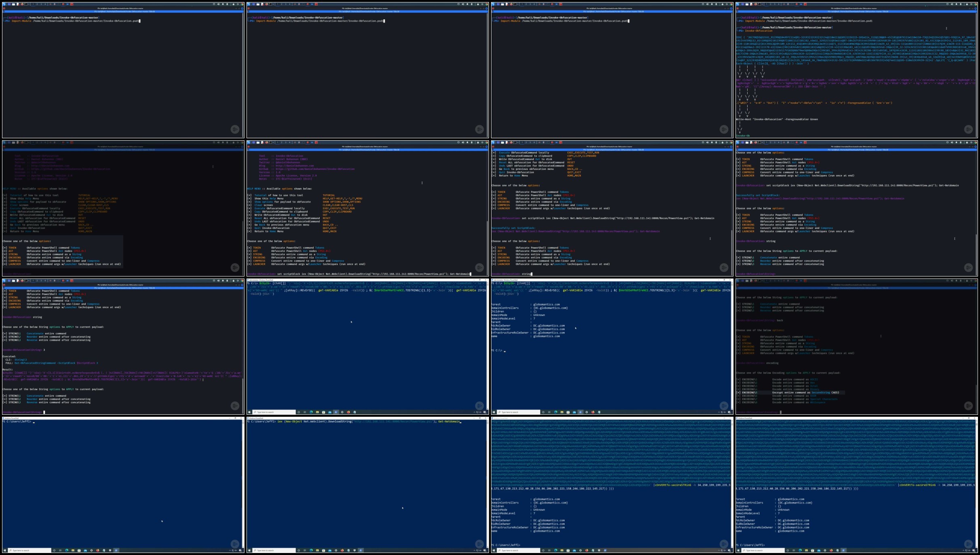980x555 pixels.
Task: Click play watermark on highlighted ENCODING\5 SecureString frame
Action: coord(968,405)
